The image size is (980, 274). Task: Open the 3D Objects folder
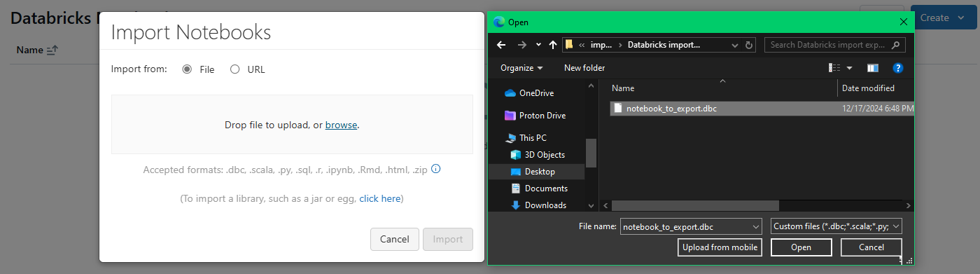coord(545,155)
